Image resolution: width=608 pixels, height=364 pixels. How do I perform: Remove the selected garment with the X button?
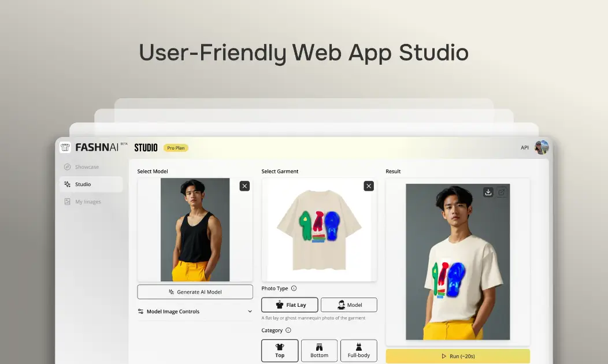click(x=369, y=186)
